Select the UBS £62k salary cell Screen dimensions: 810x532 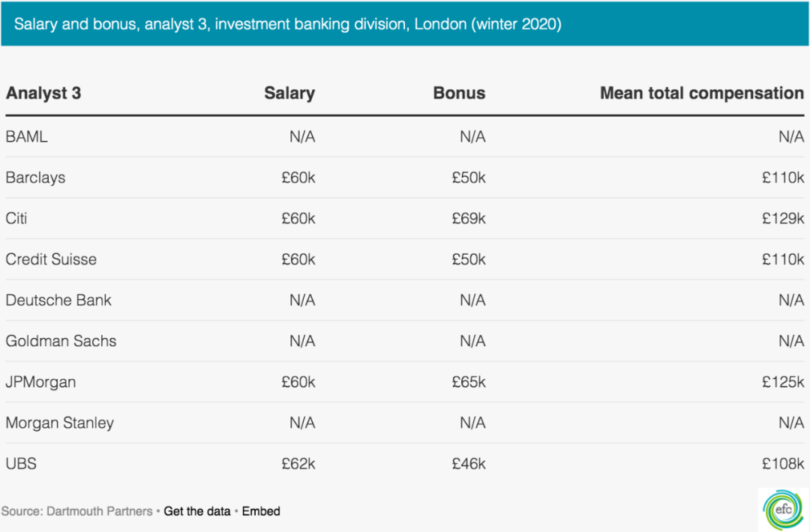pos(298,464)
